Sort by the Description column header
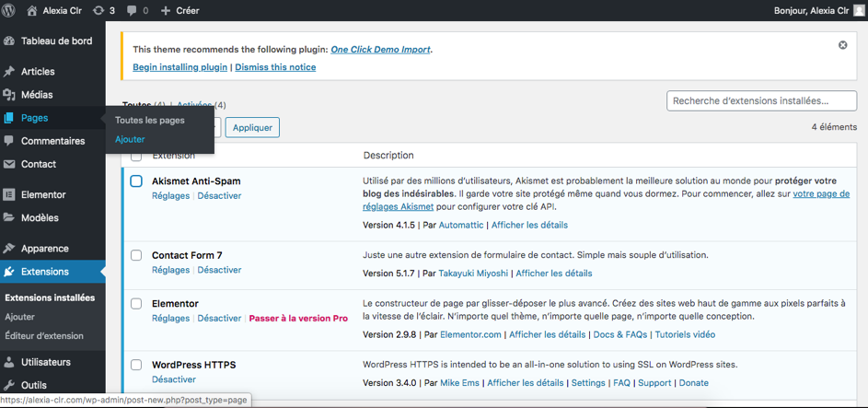The image size is (868, 408). click(388, 156)
